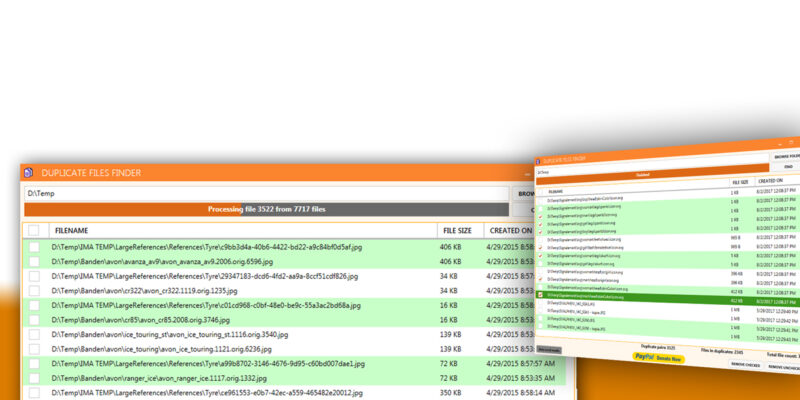The image size is (800, 400).
Task: Check the box for avon_ranger_ice.1117.orig.1332.jpg
Action: (34, 379)
